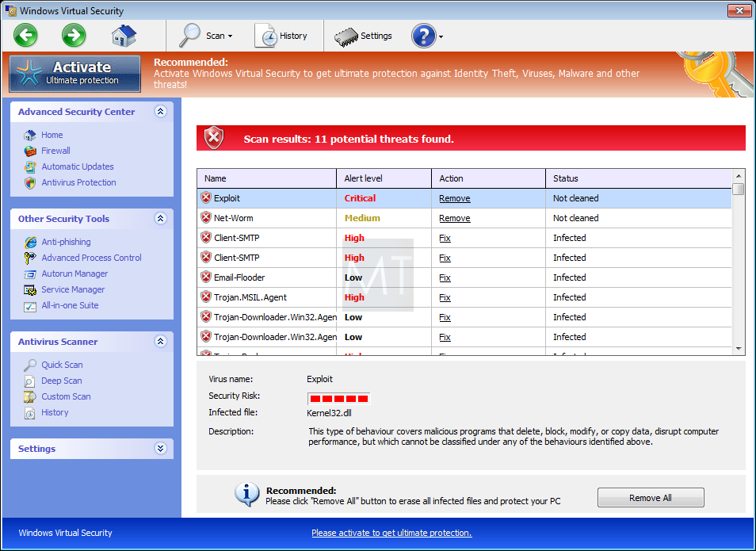Click the blue question mark help icon

[423, 36]
